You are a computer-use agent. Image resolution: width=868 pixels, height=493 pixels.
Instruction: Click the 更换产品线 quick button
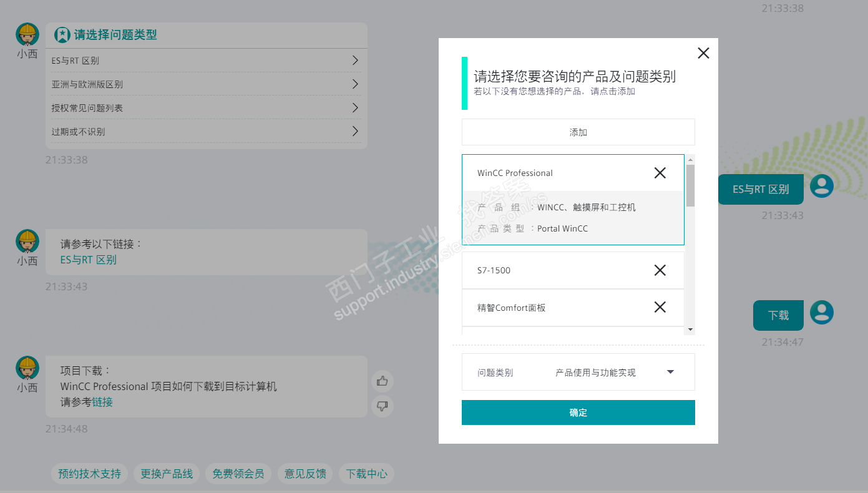click(167, 474)
